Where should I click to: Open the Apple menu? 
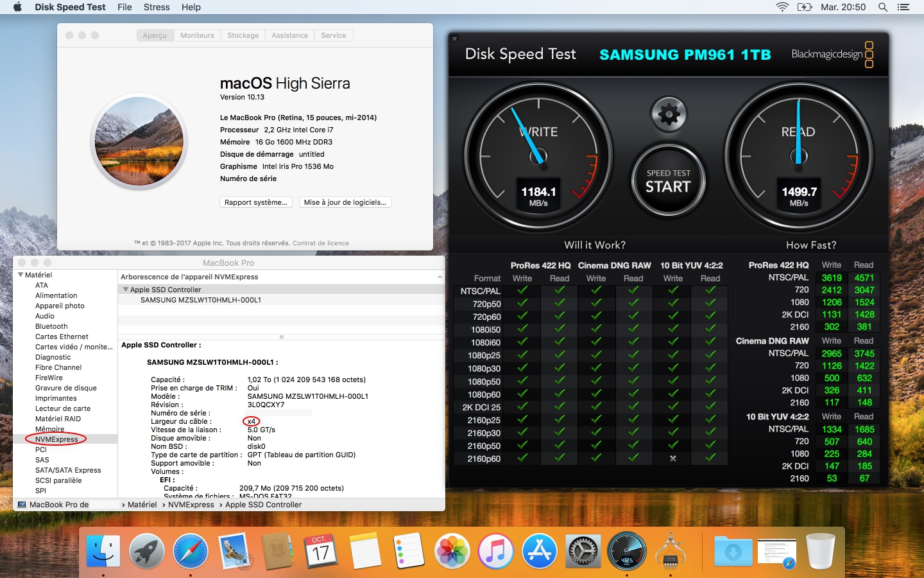click(x=17, y=7)
